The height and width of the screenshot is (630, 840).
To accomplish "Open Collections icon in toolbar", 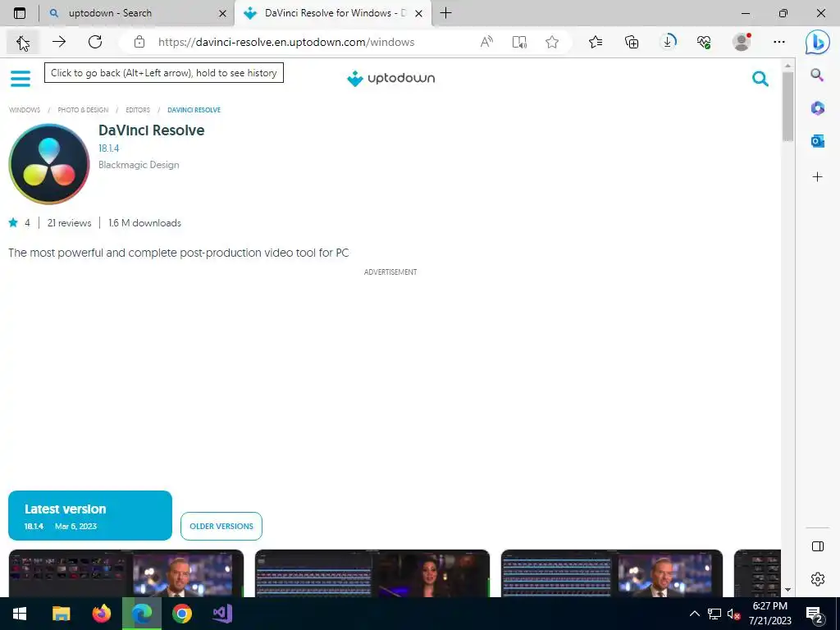I will click(x=632, y=42).
